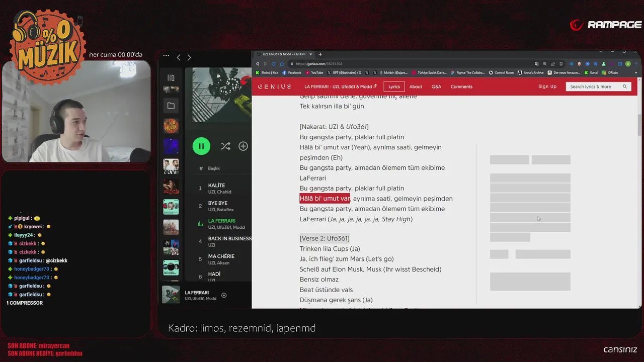Open the Spotify three-dots menu
Image resolution: width=644 pixels, height=362 pixels.
coord(166,56)
